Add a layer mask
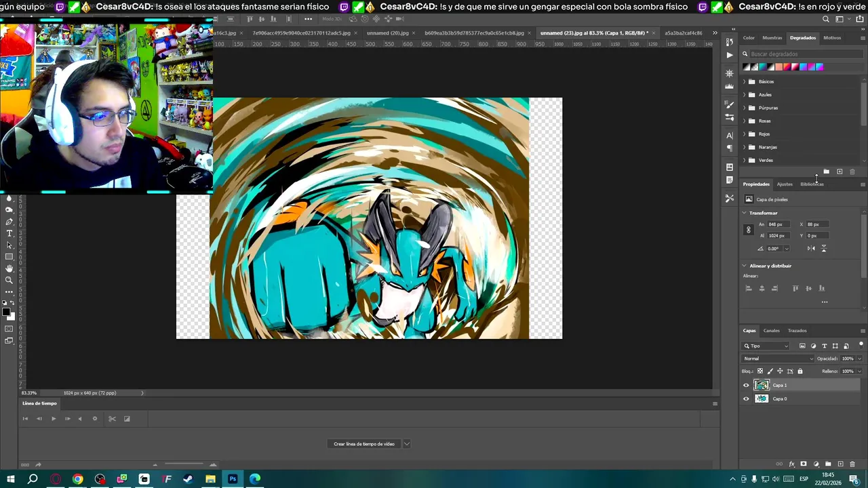Image resolution: width=868 pixels, height=488 pixels. point(804,464)
